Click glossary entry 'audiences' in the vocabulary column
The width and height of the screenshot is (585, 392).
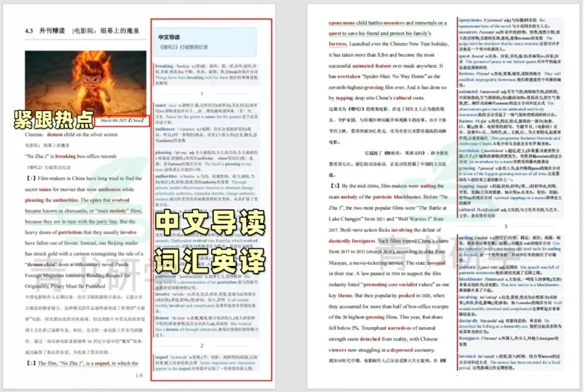click(x=165, y=129)
